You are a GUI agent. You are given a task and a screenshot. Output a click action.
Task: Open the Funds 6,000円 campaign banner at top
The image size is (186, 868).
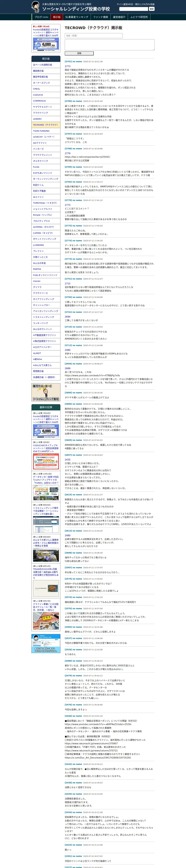(x=46, y=44)
